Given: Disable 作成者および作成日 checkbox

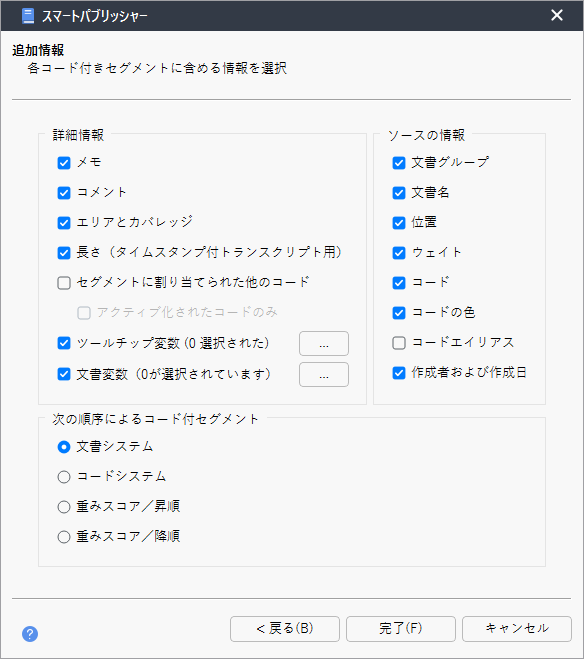Looking at the screenshot, I should [x=399, y=373].
